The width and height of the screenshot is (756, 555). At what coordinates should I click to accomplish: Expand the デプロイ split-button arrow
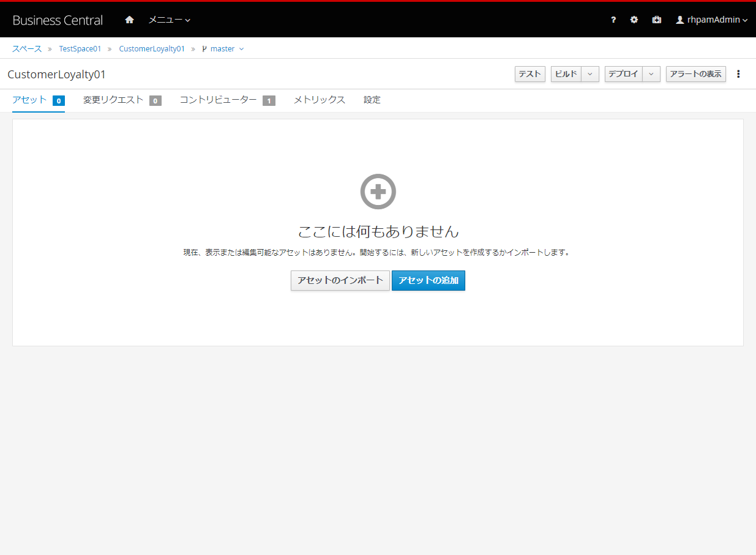tap(651, 74)
